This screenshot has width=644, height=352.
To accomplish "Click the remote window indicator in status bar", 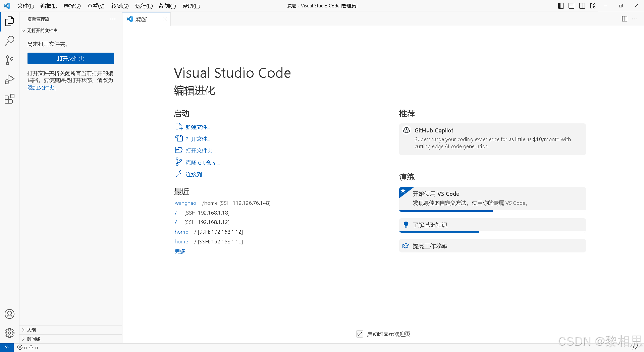I will [x=7, y=348].
